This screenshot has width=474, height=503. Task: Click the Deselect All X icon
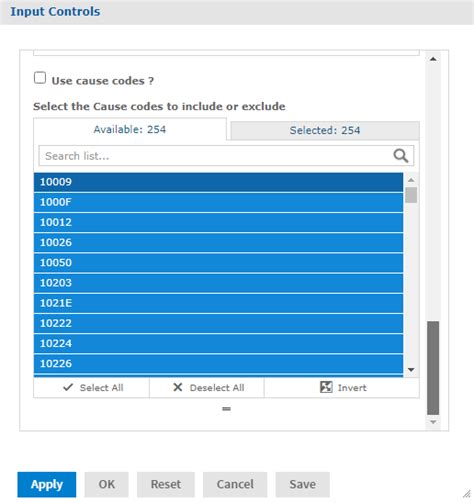click(x=178, y=387)
